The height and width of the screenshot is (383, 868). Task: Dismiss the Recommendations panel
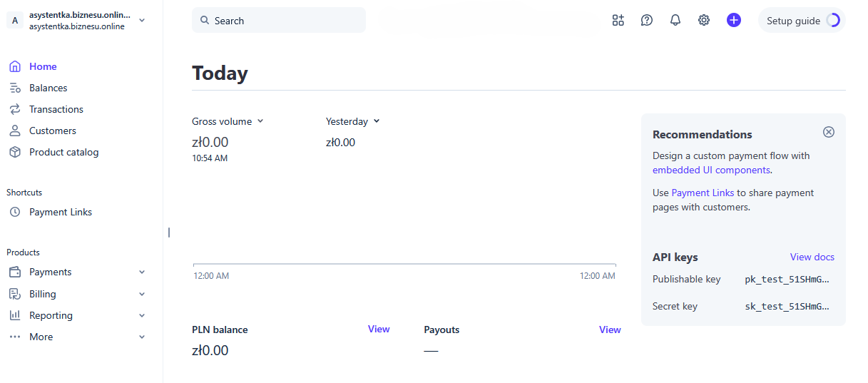tap(828, 132)
